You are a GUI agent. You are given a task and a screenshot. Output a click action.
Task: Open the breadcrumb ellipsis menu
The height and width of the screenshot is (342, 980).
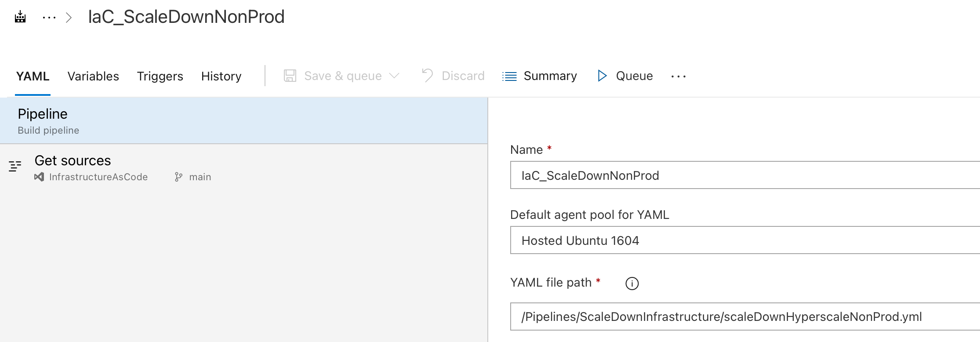coord(49,17)
